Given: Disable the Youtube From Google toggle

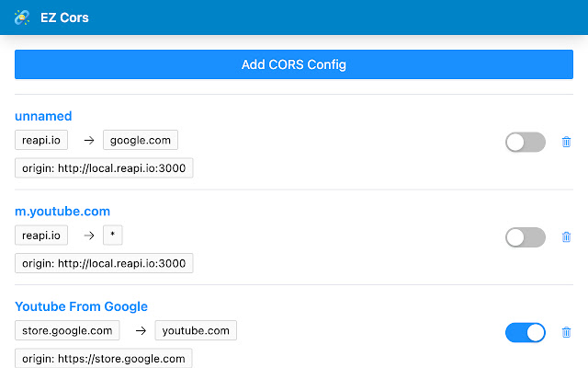Looking at the screenshot, I should [x=526, y=332].
